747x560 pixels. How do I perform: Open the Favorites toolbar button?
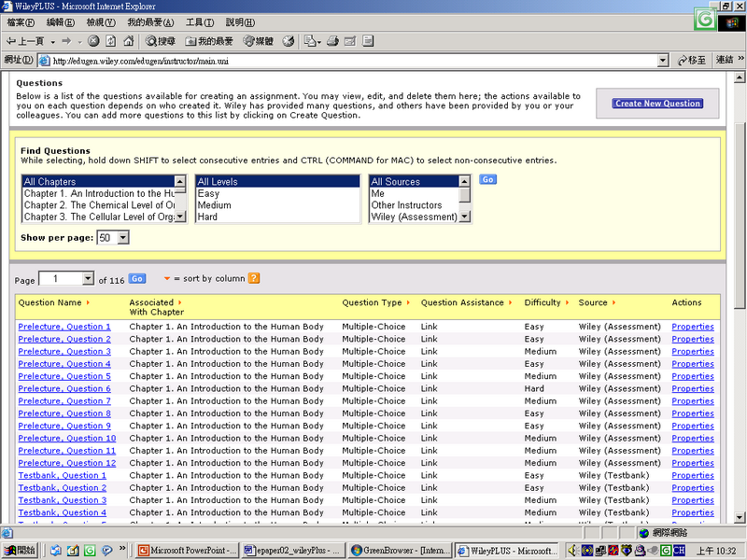pos(209,41)
